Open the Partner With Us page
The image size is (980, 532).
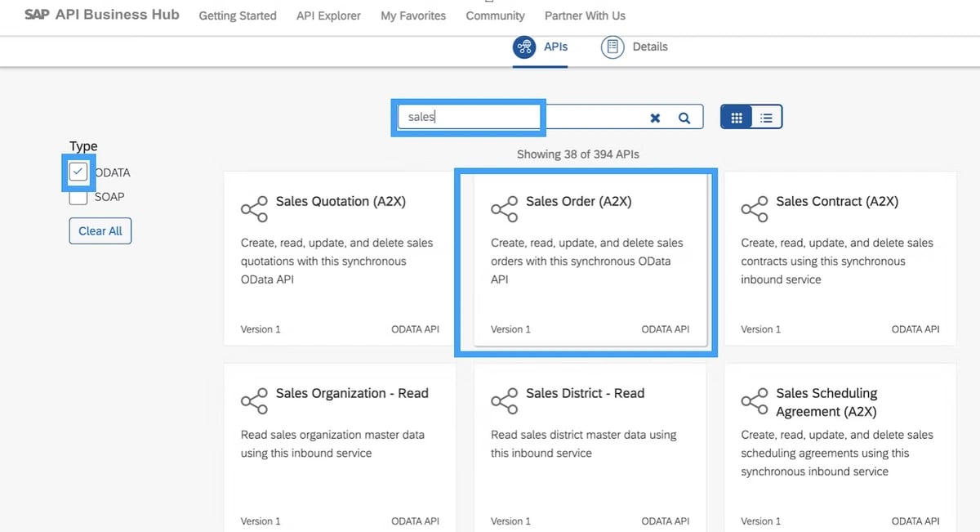click(585, 16)
